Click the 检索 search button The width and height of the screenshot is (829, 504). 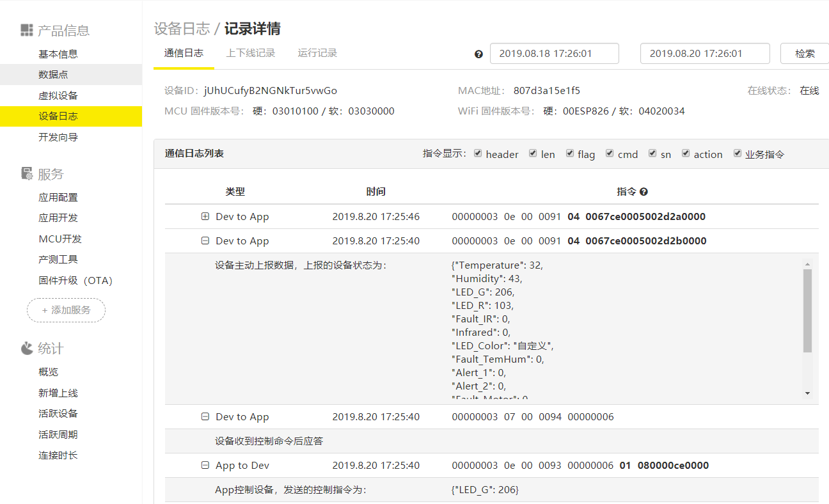pyautogui.click(x=804, y=53)
